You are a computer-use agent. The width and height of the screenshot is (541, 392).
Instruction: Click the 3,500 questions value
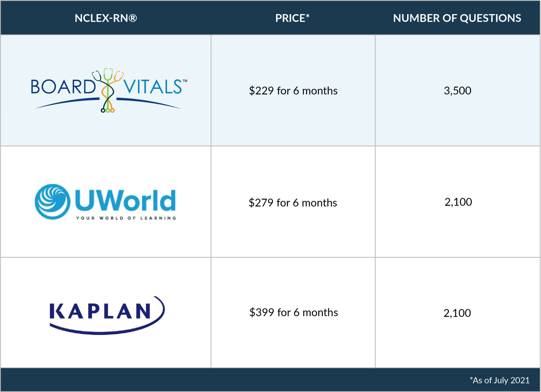[x=458, y=91]
